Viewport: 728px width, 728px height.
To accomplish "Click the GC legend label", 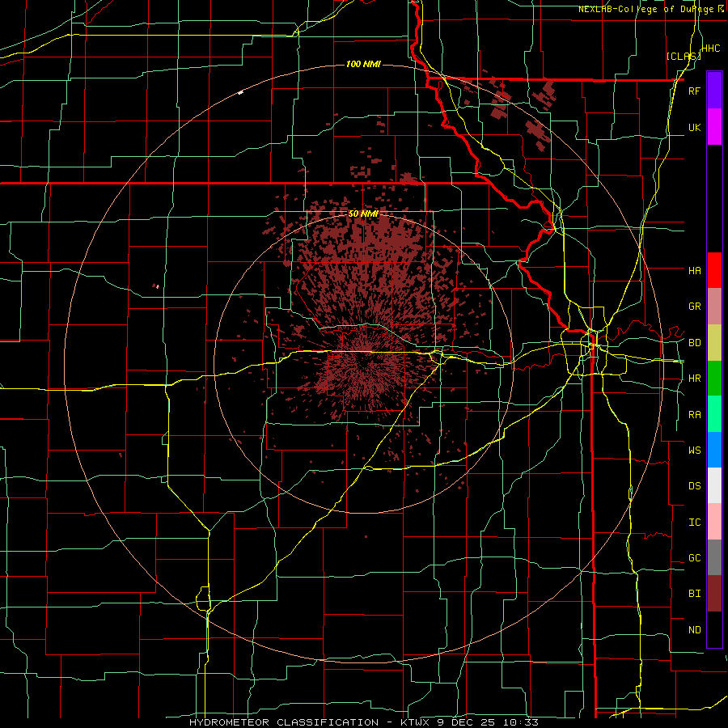I will point(694,557).
